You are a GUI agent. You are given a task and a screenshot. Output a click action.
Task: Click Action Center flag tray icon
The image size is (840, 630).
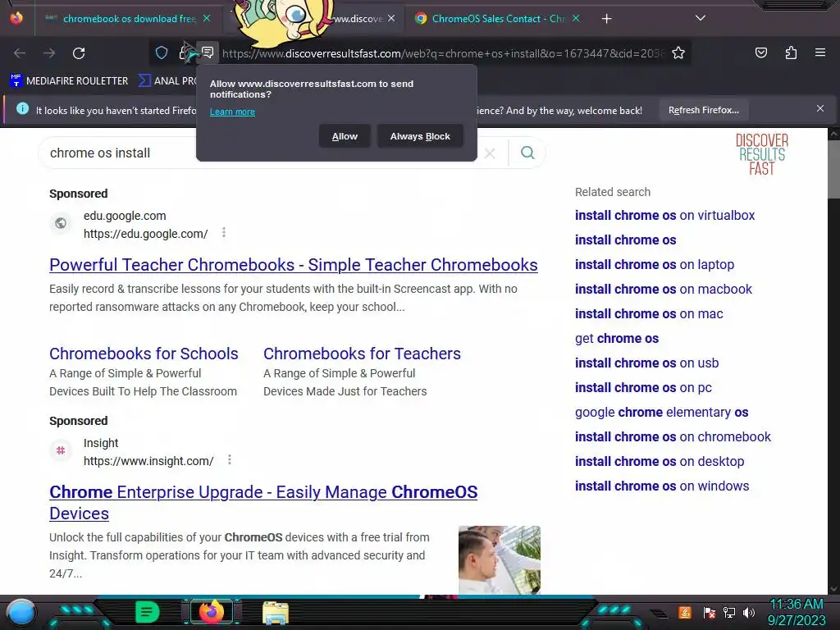pos(710,612)
